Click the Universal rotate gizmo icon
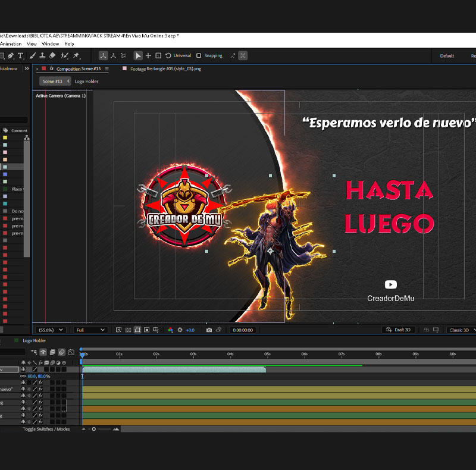The image size is (476, 470). tap(168, 55)
